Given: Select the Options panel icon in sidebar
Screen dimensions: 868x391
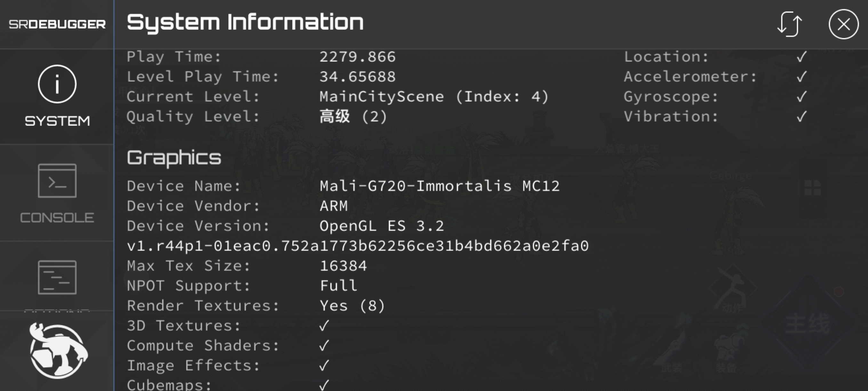Looking at the screenshot, I should (57, 277).
